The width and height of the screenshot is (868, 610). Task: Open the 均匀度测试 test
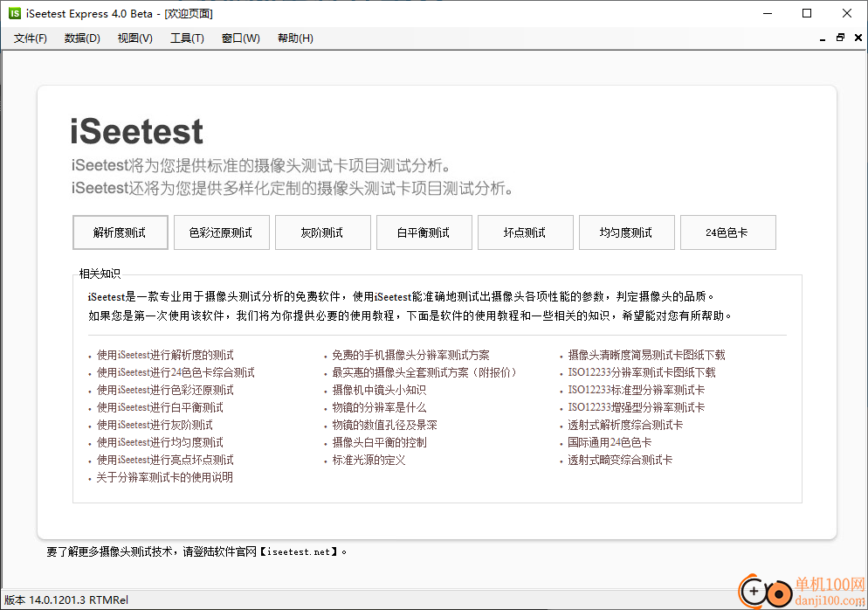627,232
